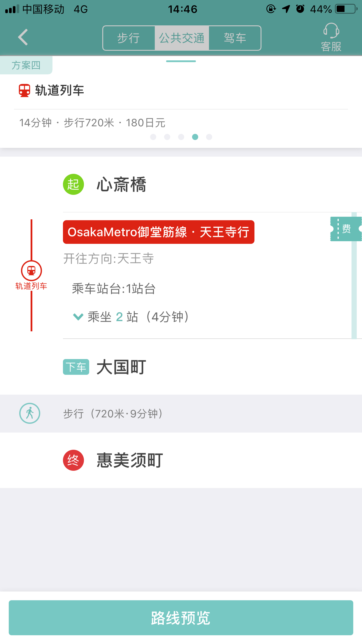Switch to 步行 walking mode
362x644 pixels.
129,38
